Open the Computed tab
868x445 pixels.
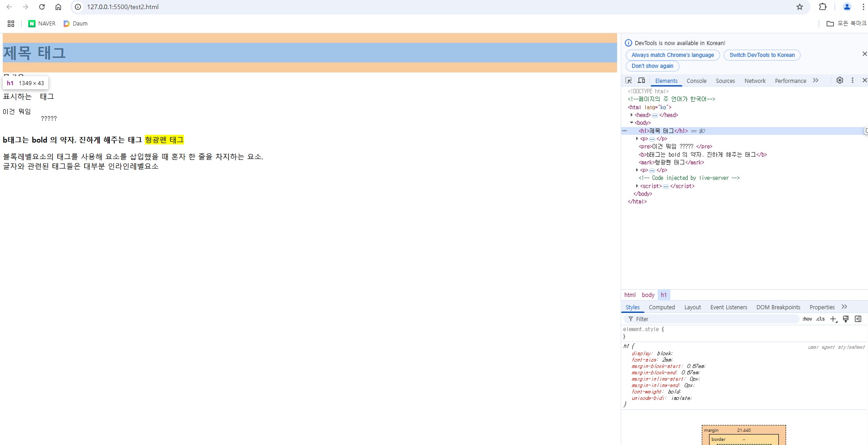point(662,307)
